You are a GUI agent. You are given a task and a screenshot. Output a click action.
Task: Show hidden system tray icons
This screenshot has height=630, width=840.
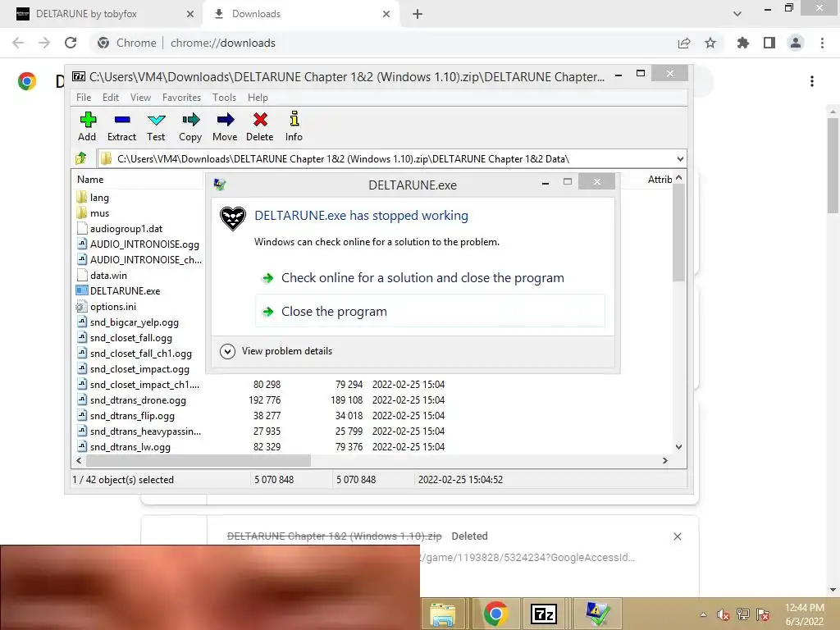point(703,614)
